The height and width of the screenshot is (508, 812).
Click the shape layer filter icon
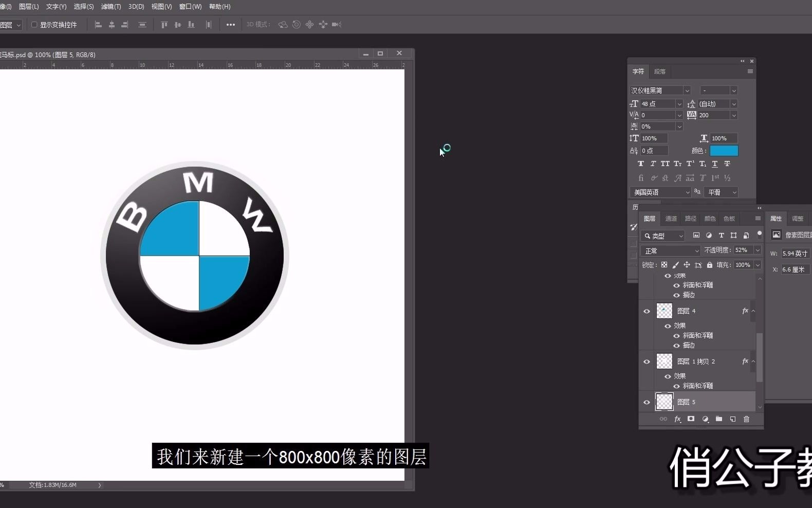tap(734, 235)
